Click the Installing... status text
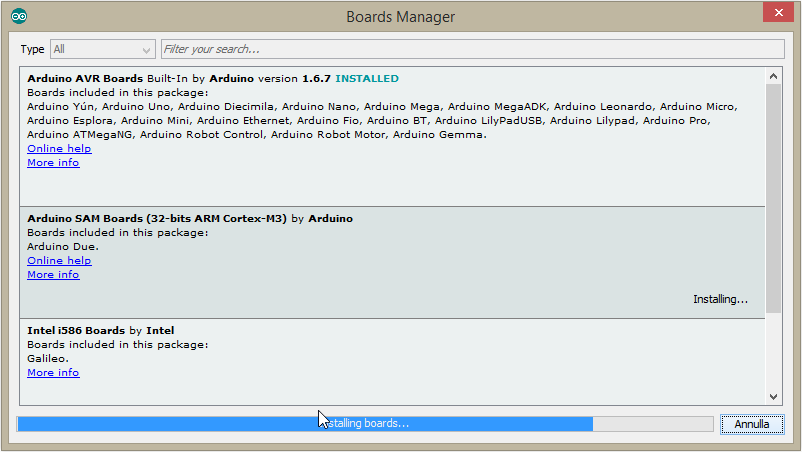The image size is (802, 452). (720, 299)
